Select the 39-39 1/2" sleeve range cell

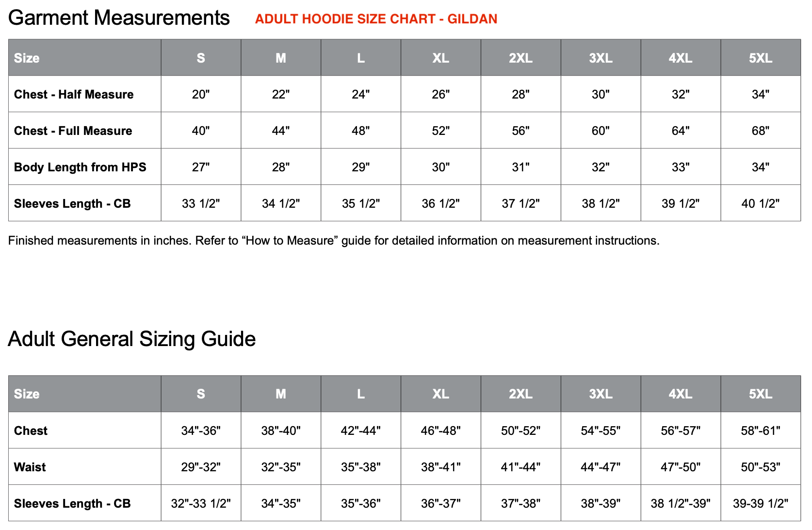760,503
